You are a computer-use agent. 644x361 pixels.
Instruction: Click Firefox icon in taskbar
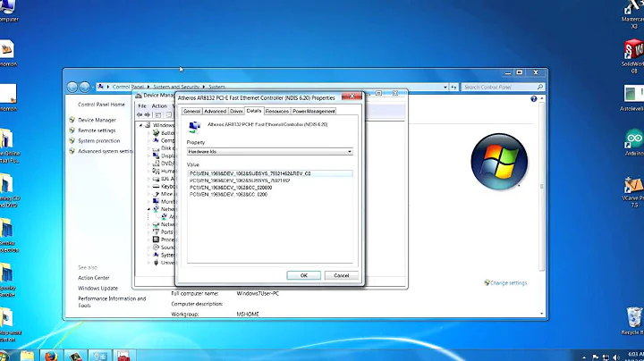pyautogui.click(x=50, y=356)
